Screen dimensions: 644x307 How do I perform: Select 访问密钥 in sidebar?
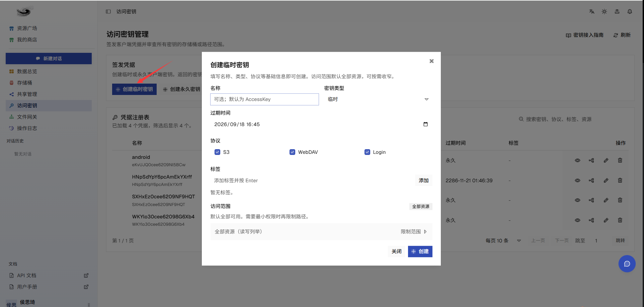pyautogui.click(x=49, y=105)
